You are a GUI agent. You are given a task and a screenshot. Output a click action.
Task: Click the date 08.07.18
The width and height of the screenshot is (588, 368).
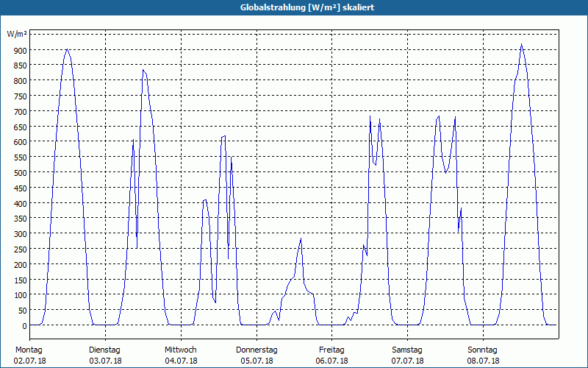click(x=483, y=361)
